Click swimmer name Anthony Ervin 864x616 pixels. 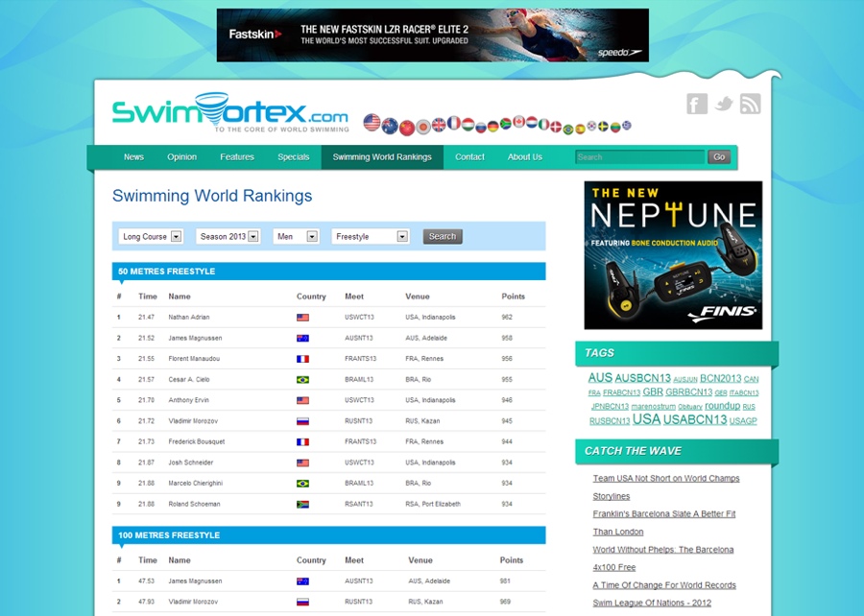[188, 400]
